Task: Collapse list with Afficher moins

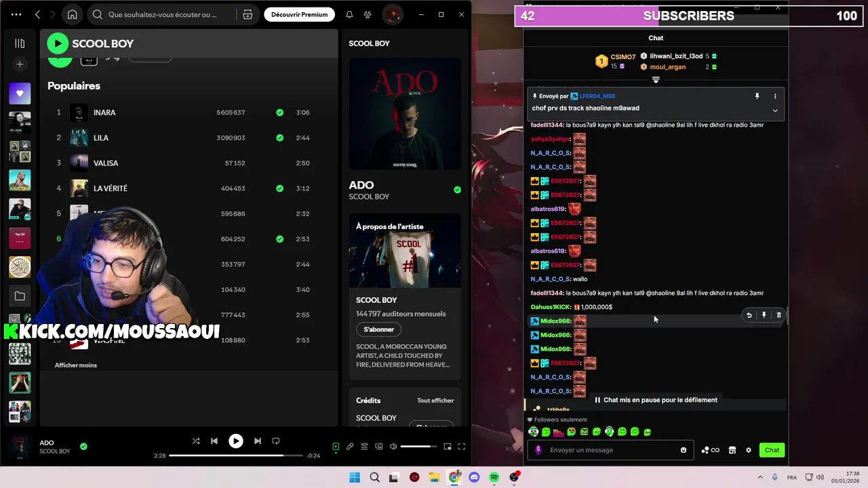Action: [x=76, y=365]
